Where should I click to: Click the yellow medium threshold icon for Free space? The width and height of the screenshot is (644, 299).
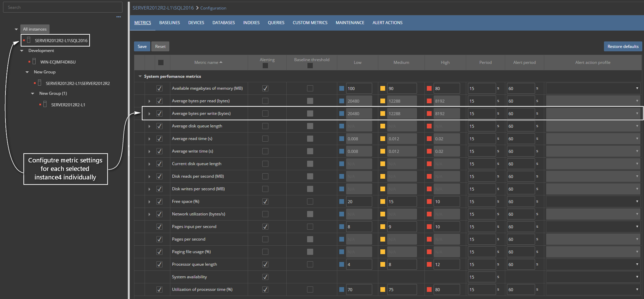tap(383, 201)
